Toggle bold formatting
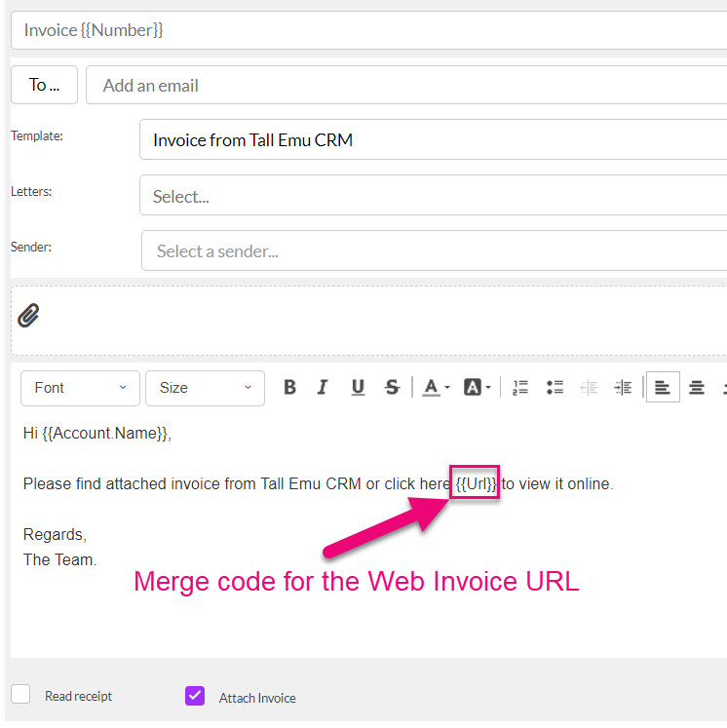 pyautogui.click(x=289, y=387)
